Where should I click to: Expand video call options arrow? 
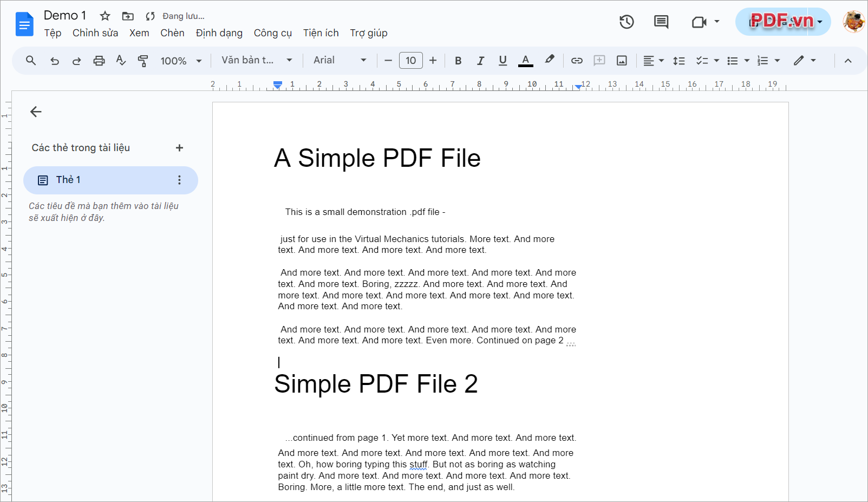717,22
